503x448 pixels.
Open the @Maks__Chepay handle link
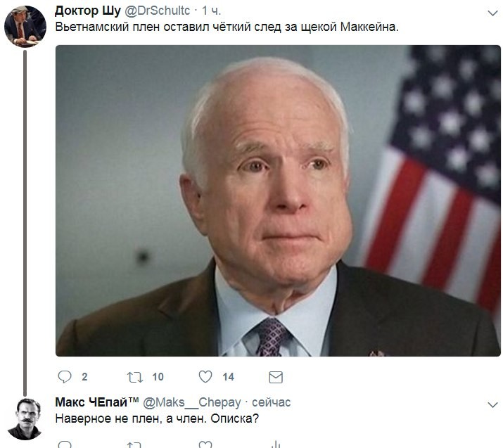[192, 402]
